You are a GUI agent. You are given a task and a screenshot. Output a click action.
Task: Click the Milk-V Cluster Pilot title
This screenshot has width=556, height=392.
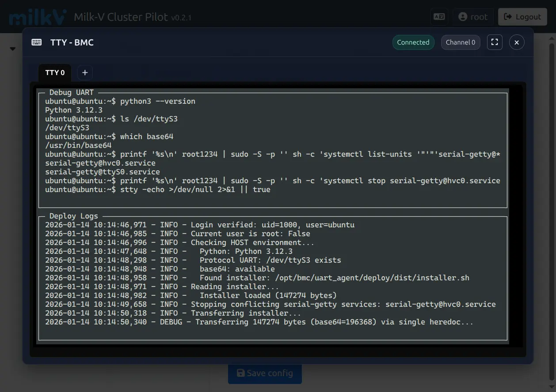point(121,17)
